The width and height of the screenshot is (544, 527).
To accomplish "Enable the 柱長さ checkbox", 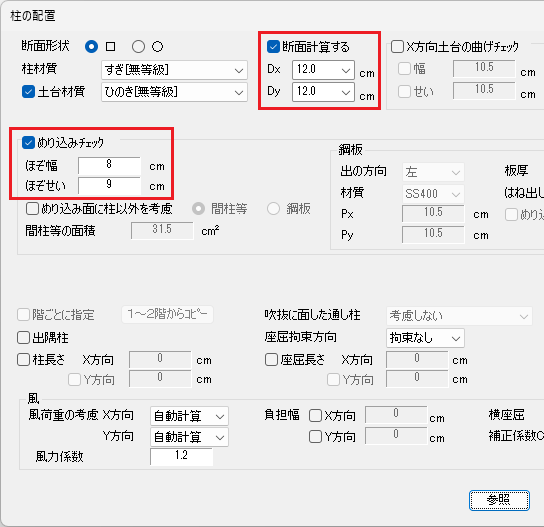I will pos(23,359).
